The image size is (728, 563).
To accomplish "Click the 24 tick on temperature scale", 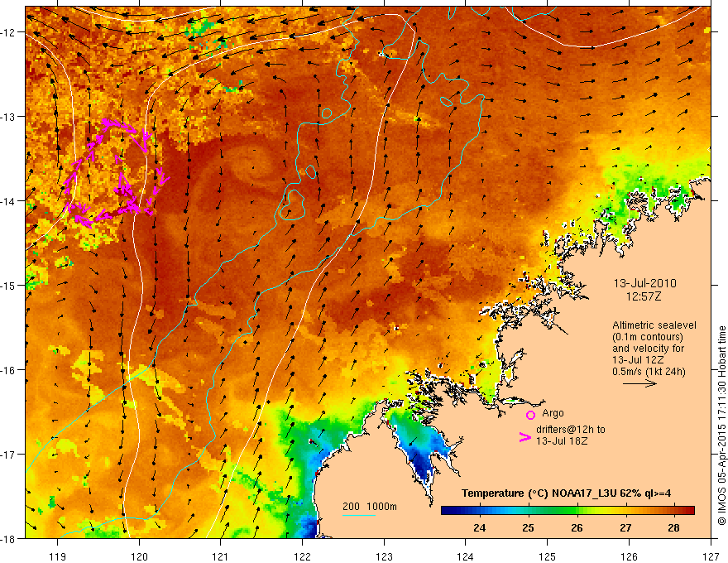I will coord(480,527).
